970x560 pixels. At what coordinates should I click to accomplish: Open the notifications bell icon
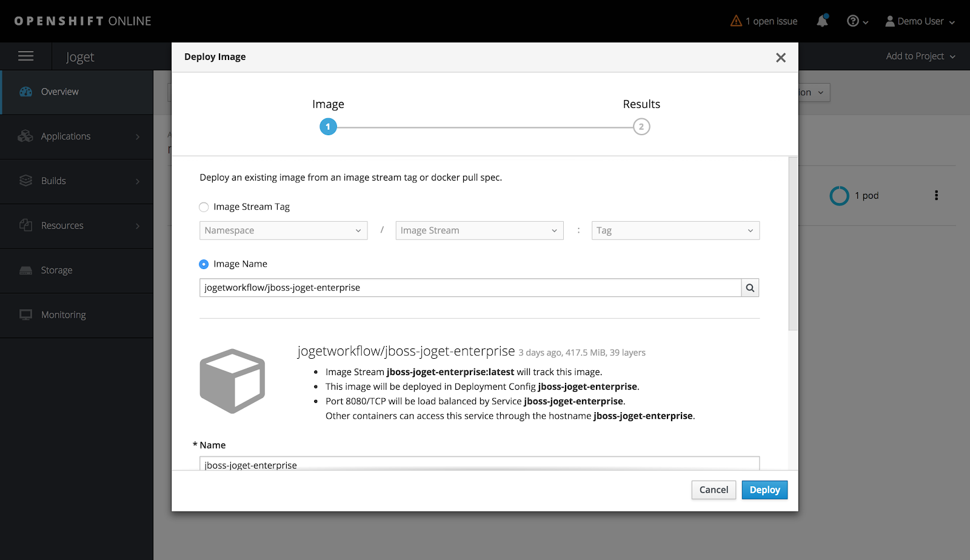[822, 21]
